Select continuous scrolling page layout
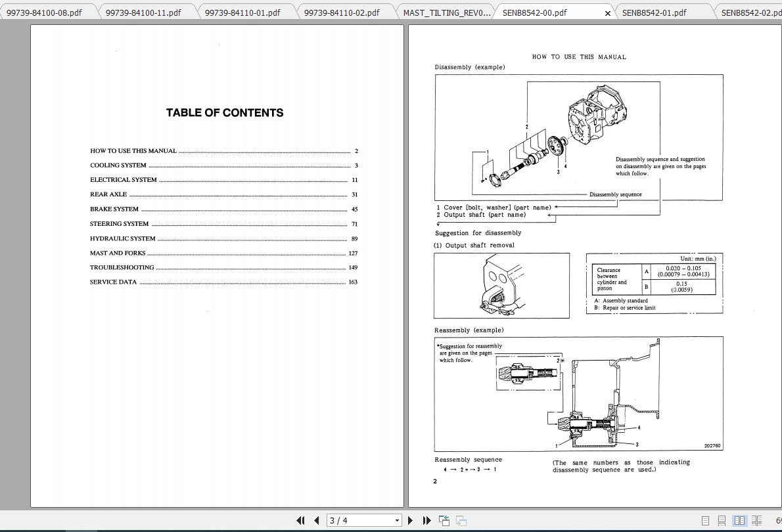 pos(722,520)
